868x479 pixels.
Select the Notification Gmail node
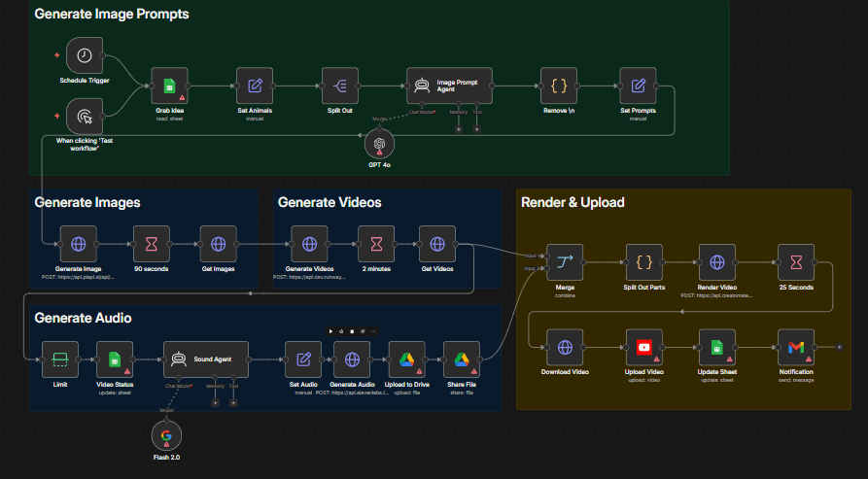click(x=796, y=348)
